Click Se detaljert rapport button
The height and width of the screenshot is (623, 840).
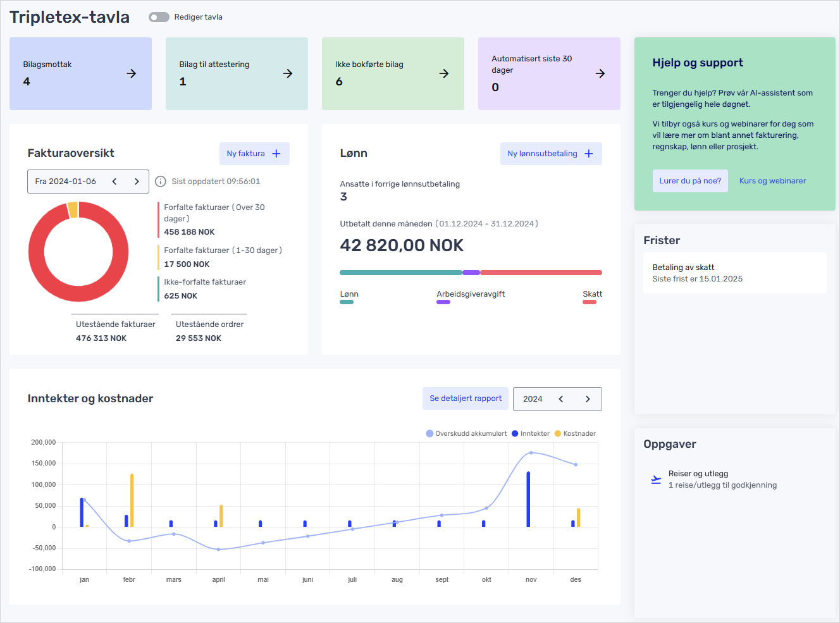pos(466,398)
